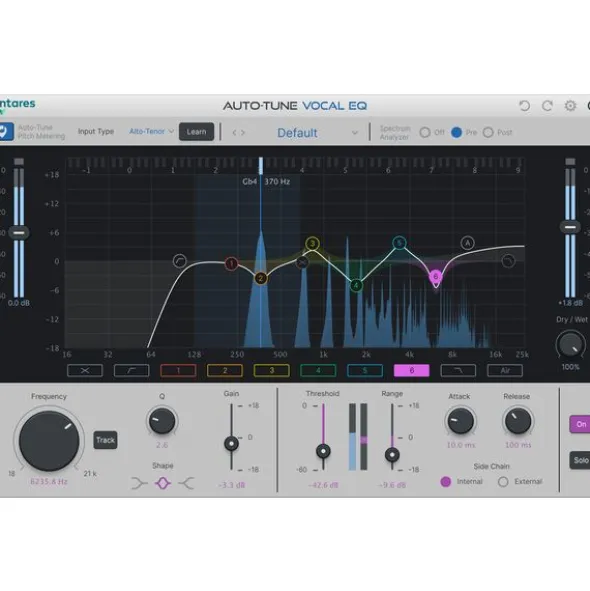
Task: Open the settings gear icon
Action: [x=570, y=106]
